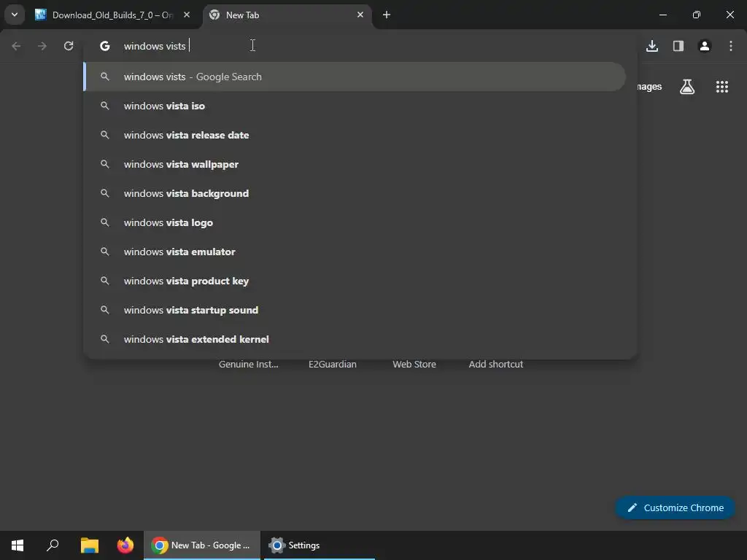The height and width of the screenshot is (560, 747).
Task: Select 'windows vista iso' suggestion
Action: click(355, 106)
